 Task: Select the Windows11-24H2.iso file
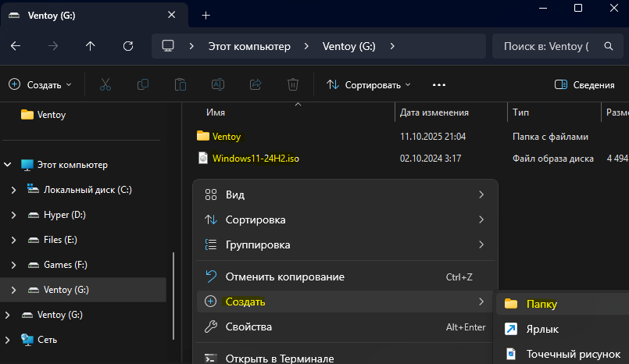click(256, 159)
